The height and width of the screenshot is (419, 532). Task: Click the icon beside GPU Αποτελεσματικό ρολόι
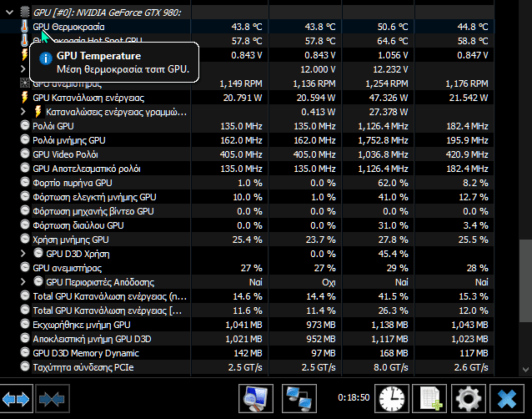pos(25,169)
